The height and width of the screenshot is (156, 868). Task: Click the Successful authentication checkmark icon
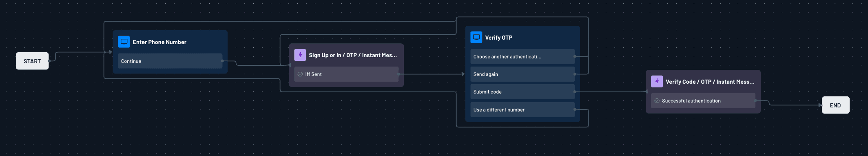coord(657,101)
